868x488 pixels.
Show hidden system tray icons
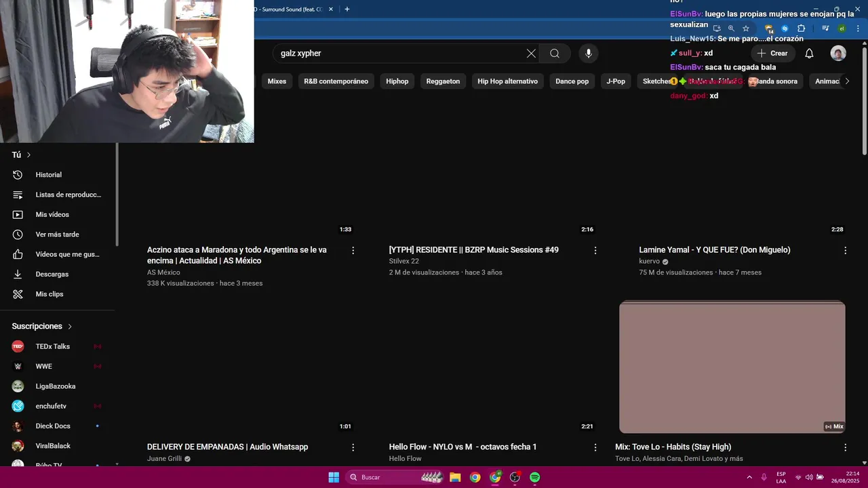749,478
